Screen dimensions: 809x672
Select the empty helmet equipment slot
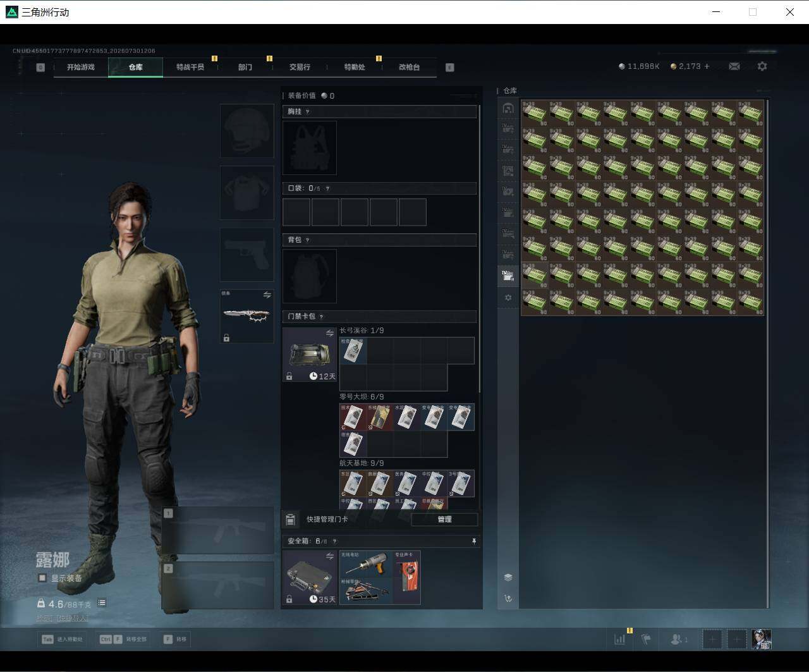coord(246,131)
